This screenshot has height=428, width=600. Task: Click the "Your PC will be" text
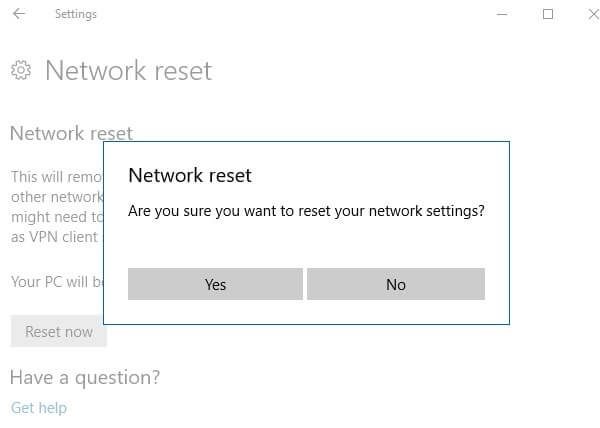click(x=56, y=281)
